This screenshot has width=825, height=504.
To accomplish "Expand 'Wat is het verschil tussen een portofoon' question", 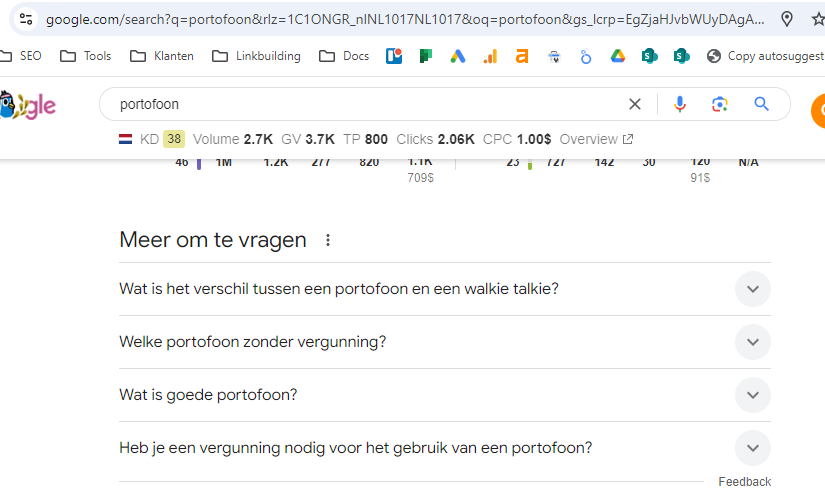I will coord(752,289).
